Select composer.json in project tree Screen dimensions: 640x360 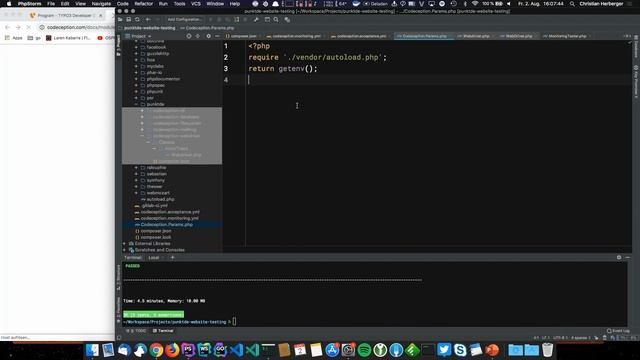[156, 231]
